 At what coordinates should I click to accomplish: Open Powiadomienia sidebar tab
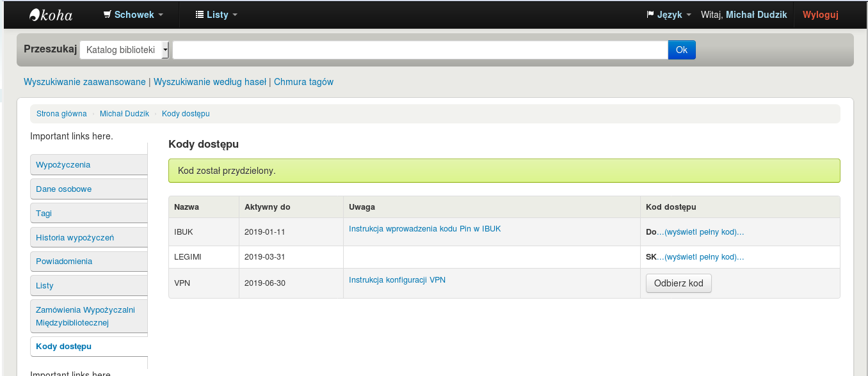64,262
